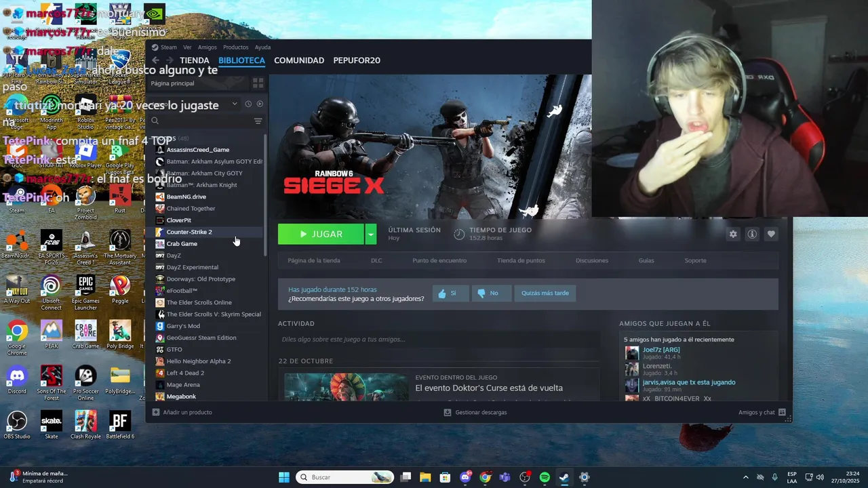868x488 pixels.
Task: Open Punto de encuentro link
Action: coord(439,260)
